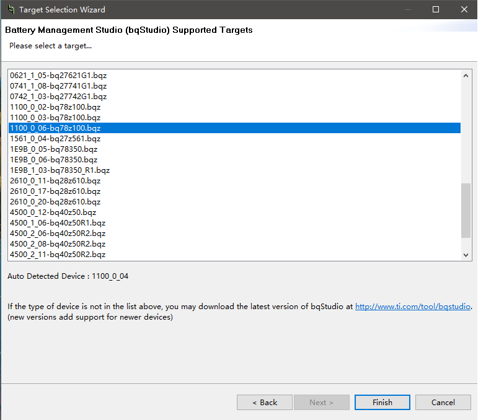
Task: Click the Back button
Action: (x=265, y=402)
